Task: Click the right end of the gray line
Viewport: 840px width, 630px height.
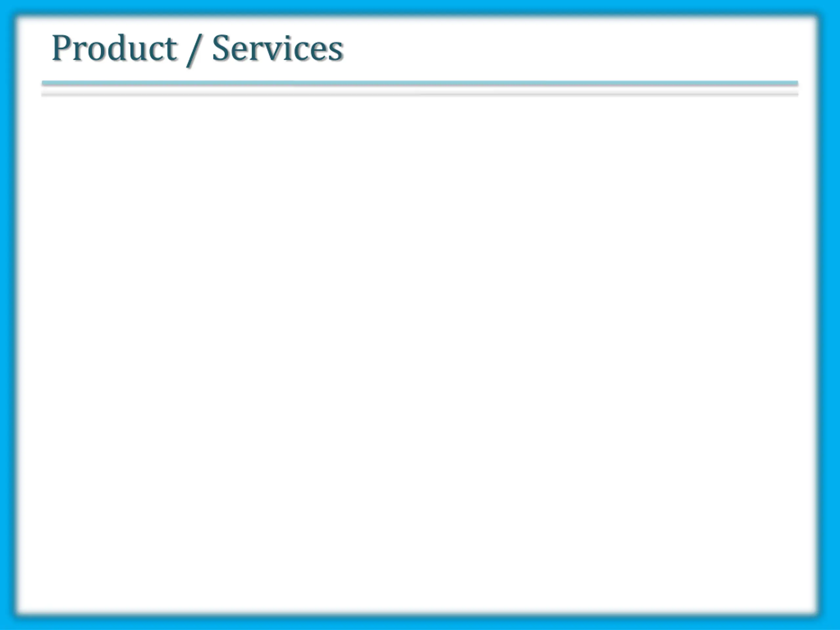Action: [795, 94]
